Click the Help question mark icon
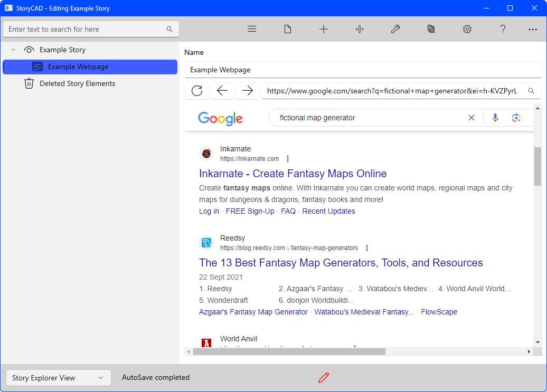 tap(503, 29)
